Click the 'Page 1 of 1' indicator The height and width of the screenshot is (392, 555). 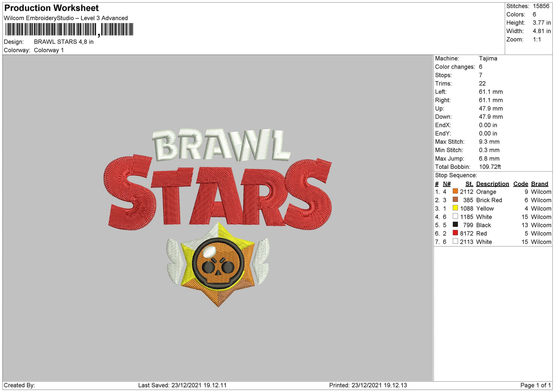(535, 385)
